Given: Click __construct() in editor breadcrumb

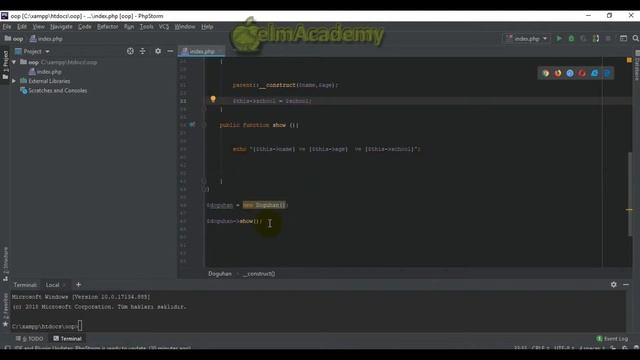Looking at the screenshot, I should click(259, 273).
